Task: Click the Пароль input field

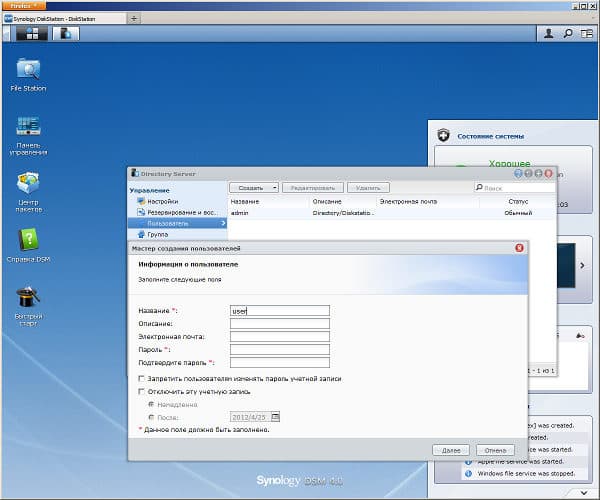Action: [x=280, y=350]
